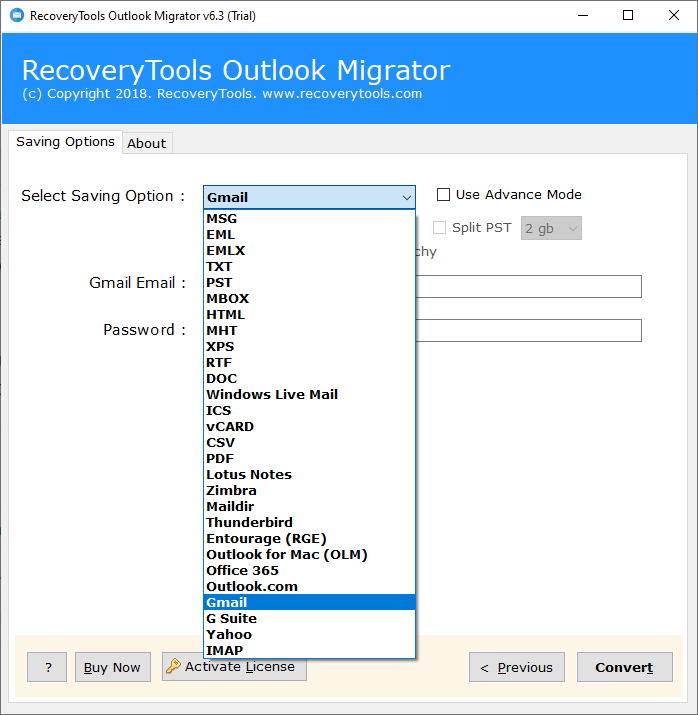Focus the Password input field

click(528, 330)
